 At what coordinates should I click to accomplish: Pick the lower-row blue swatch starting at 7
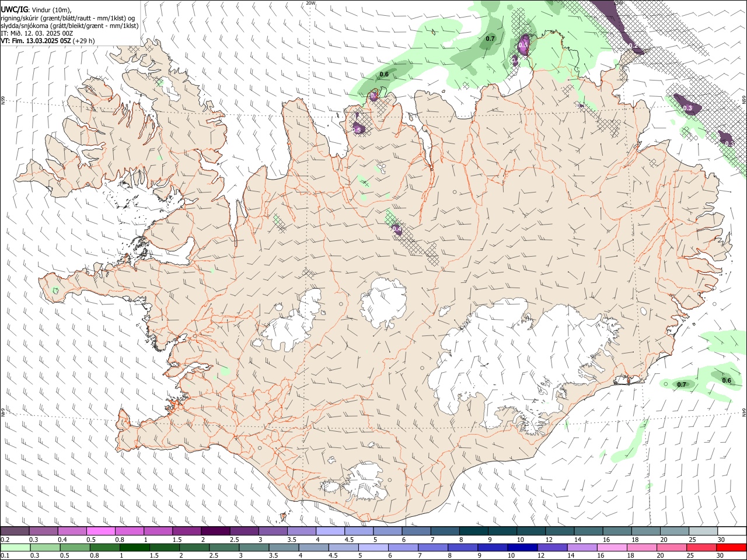coord(433,547)
